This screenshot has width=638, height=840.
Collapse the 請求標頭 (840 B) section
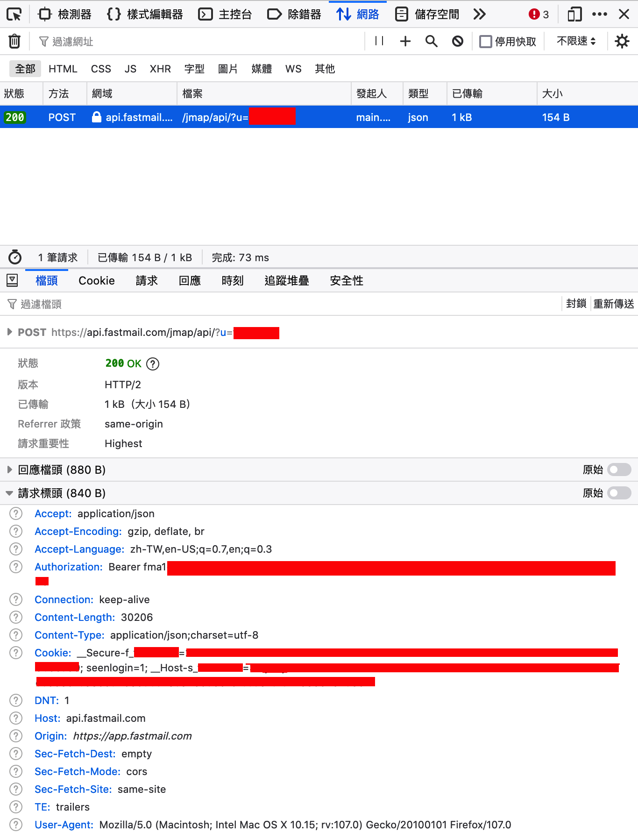tap(62, 493)
